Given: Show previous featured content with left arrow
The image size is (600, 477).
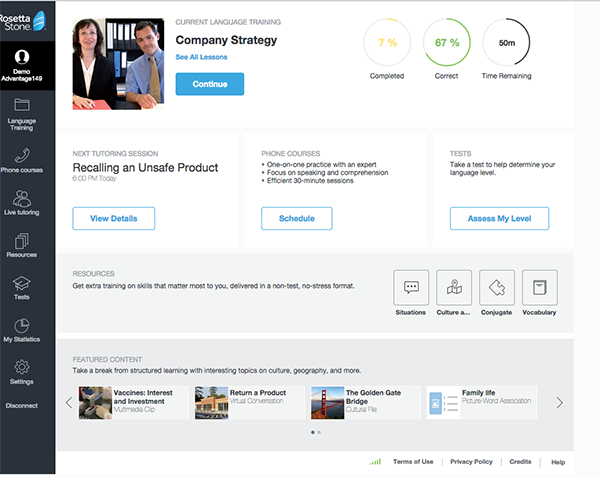Looking at the screenshot, I should [69, 403].
